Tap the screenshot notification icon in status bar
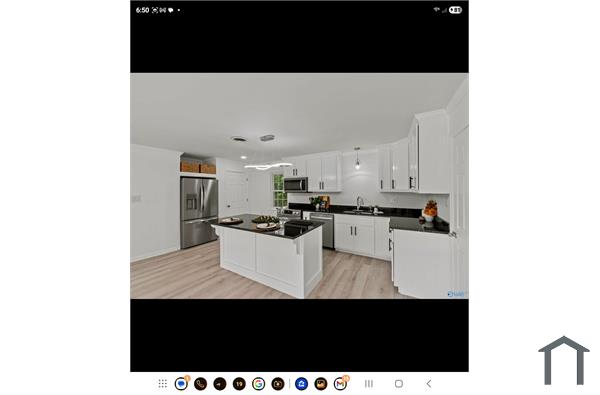Image resolution: width=600 pixels, height=395 pixels. pos(155,10)
